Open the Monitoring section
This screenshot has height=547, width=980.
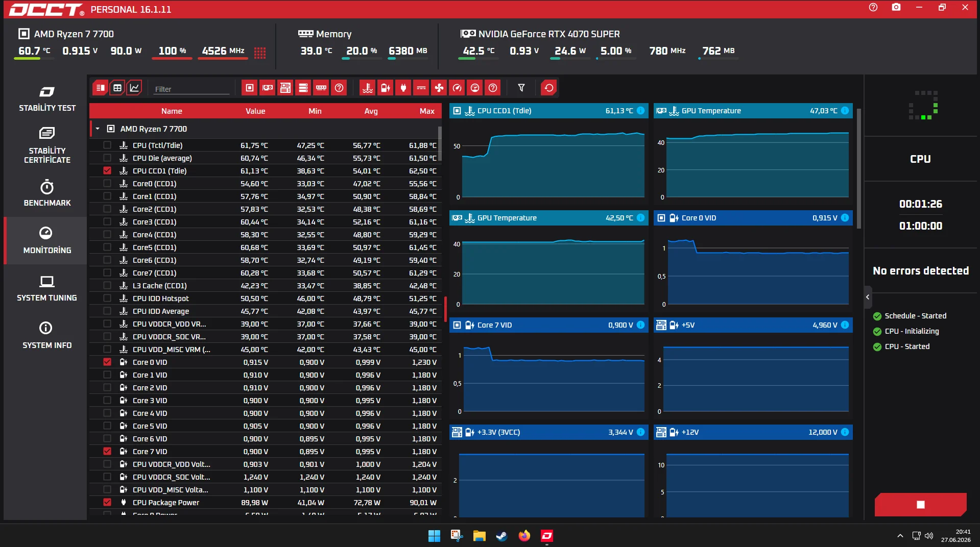(x=47, y=240)
